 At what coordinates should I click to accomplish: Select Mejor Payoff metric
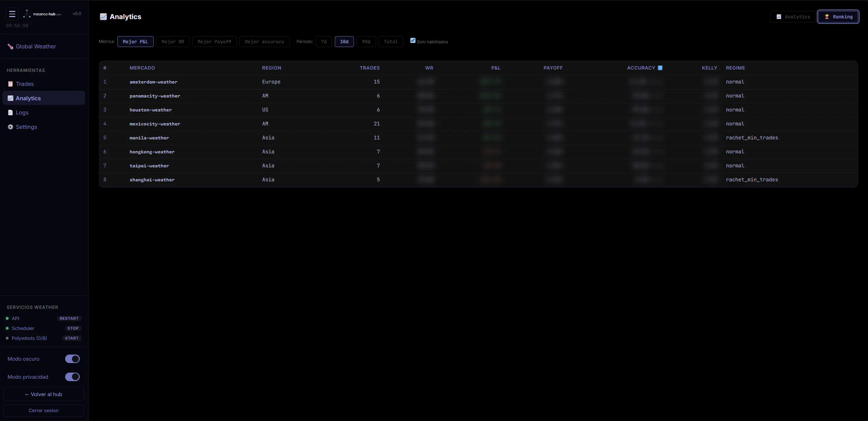[x=214, y=42]
